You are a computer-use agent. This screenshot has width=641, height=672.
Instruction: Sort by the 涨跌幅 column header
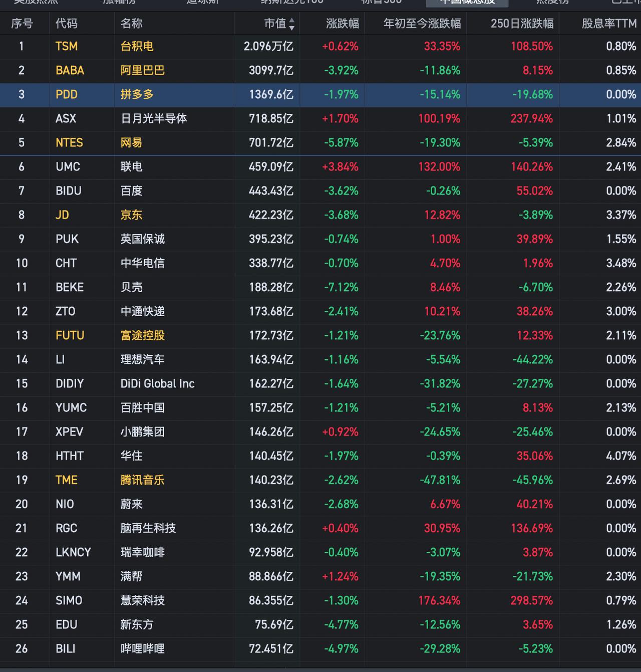pos(343,24)
